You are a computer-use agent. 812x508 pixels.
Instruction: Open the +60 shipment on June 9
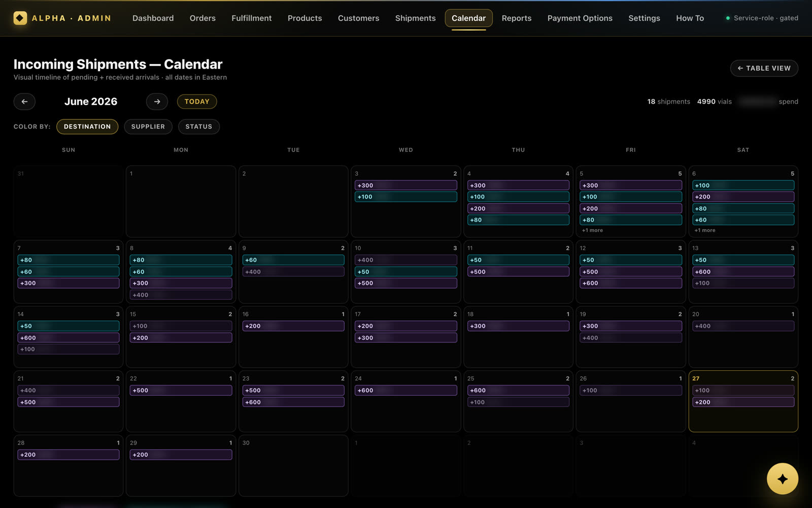coord(293,260)
